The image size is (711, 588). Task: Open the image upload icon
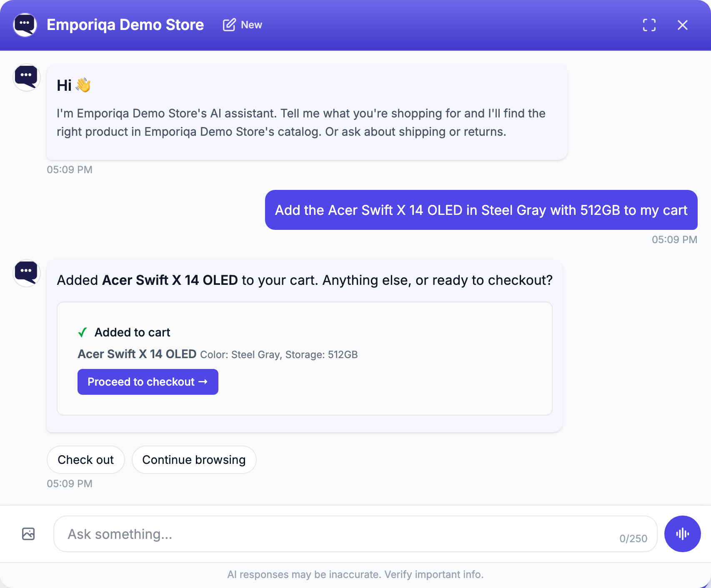point(28,534)
